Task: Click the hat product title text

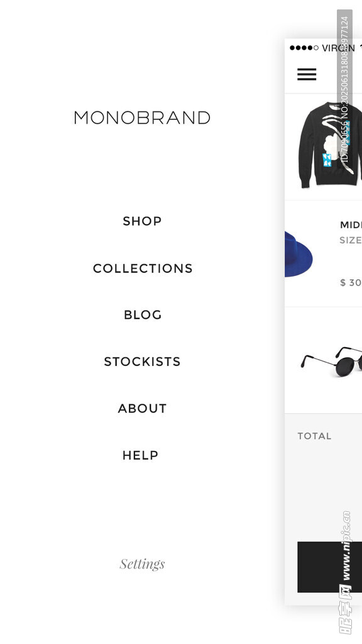Action: [x=351, y=225]
